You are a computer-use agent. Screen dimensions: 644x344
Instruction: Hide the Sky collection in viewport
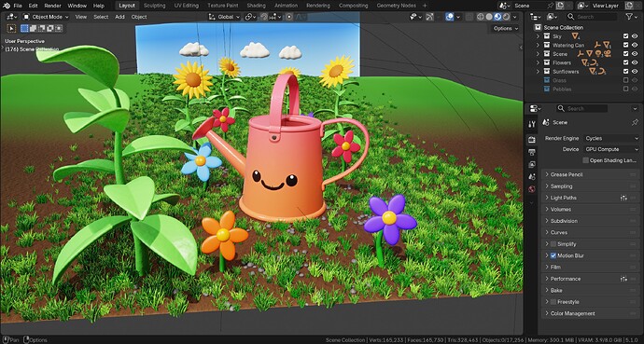635,36
